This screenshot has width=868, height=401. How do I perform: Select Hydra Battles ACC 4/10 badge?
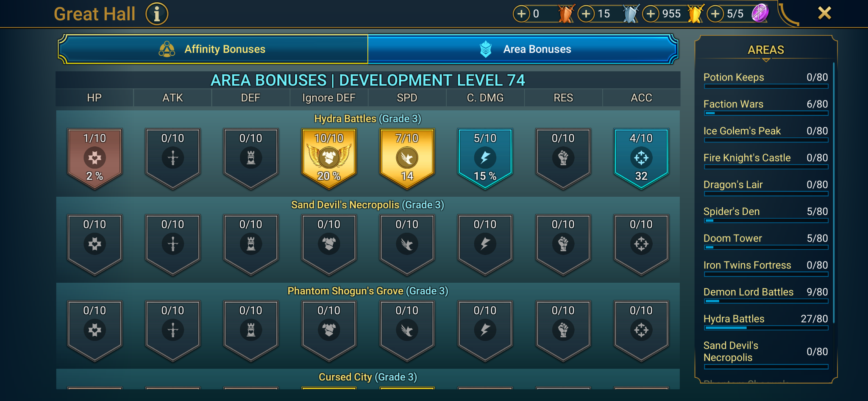point(641,159)
